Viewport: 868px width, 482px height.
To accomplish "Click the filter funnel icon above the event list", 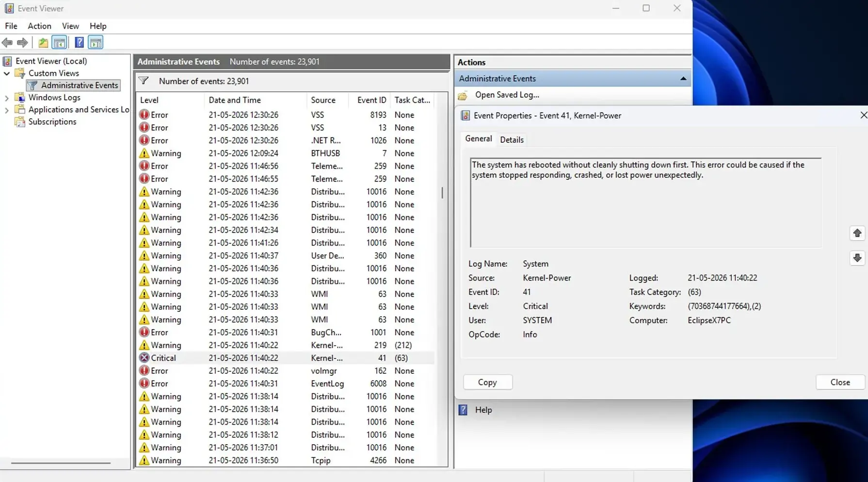I will [x=144, y=81].
